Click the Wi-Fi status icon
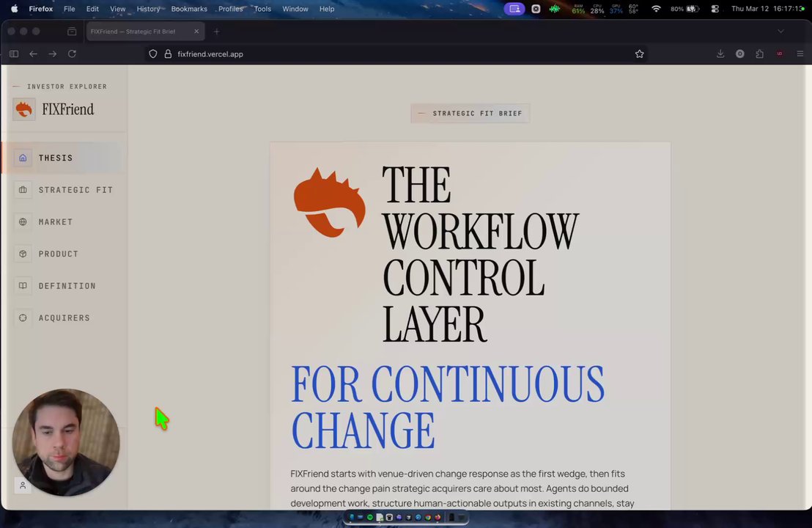812x528 pixels. click(x=656, y=9)
